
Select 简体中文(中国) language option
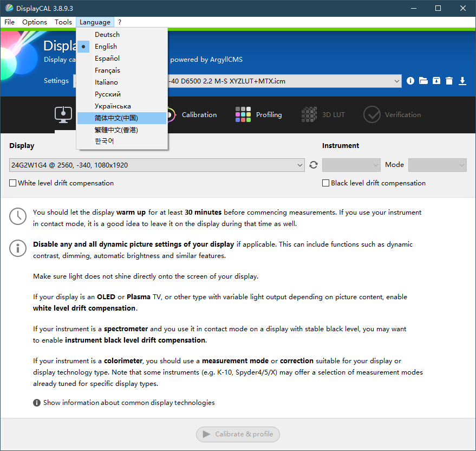point(122,118)
